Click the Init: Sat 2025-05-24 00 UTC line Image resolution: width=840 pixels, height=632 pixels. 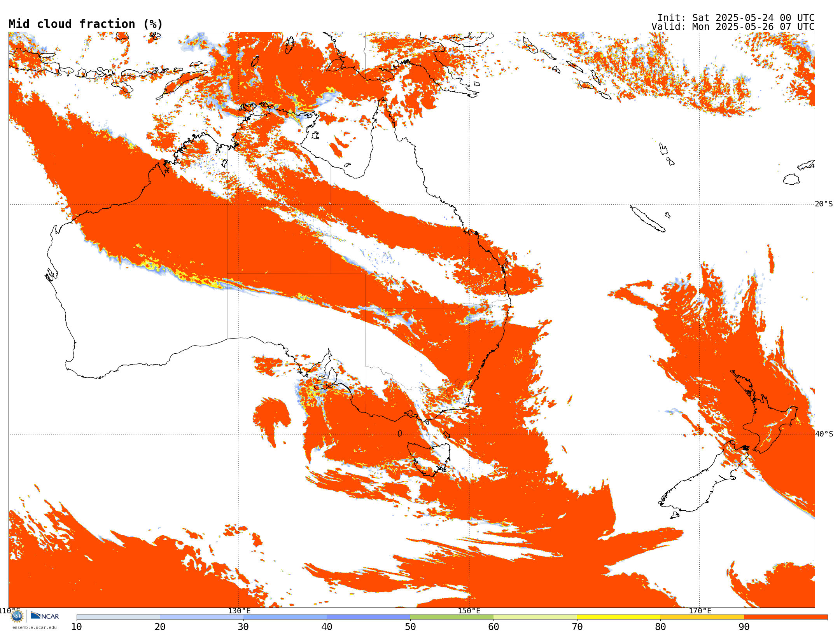(x=736, y=18)
